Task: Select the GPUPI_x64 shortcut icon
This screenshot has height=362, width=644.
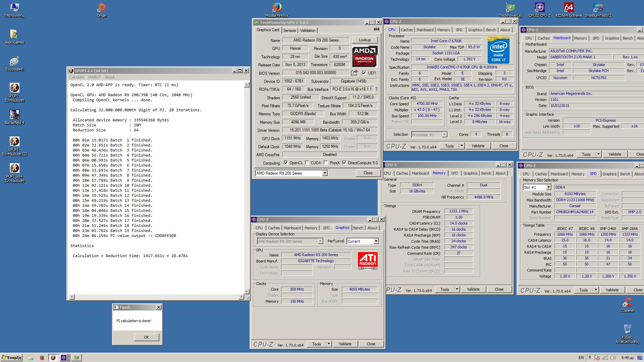Action: (14, 173)
